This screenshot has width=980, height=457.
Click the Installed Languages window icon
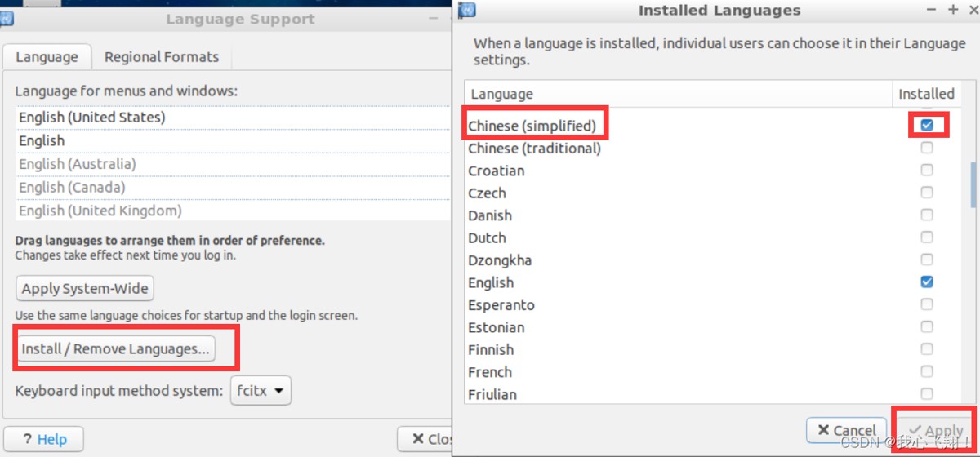pyautogui.click(x=467, y=10)
